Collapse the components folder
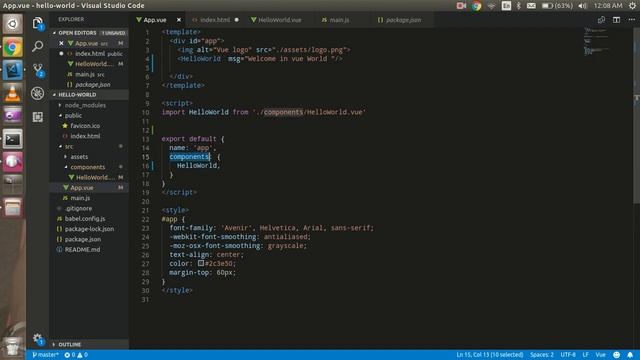The image size is (640, 360). pos(89,167)
